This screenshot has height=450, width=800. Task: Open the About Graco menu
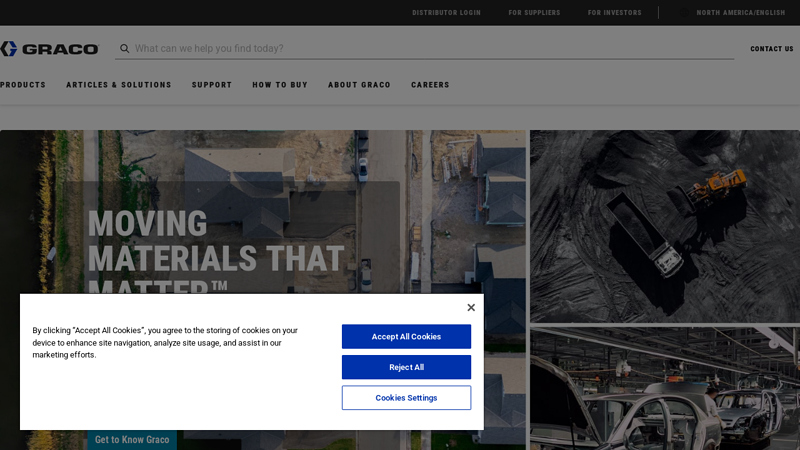point(359,85)
